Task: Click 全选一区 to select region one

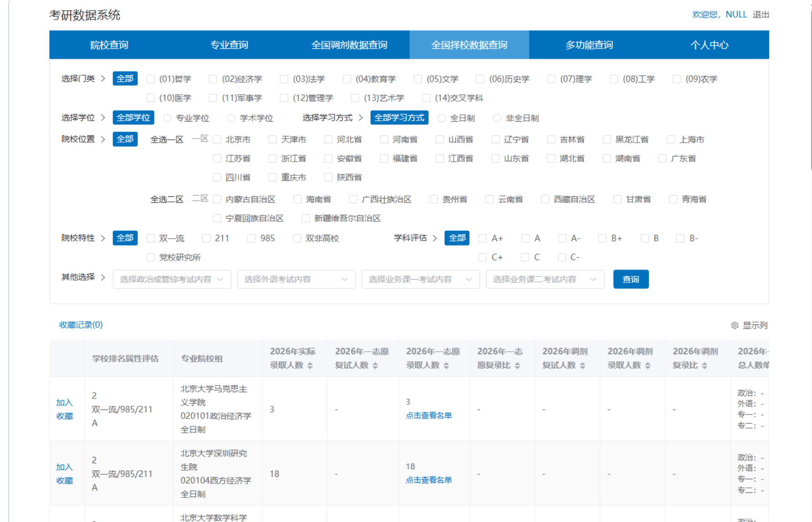Action: (167, 140)
